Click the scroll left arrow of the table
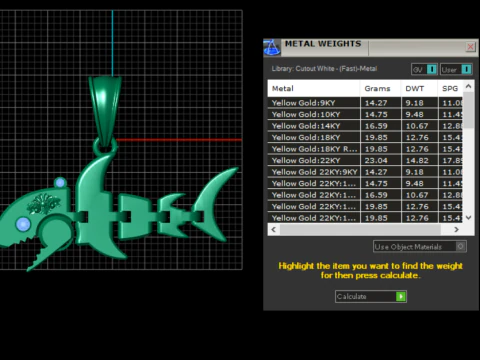This screenshot has height=360, width=480. [274, 229]
